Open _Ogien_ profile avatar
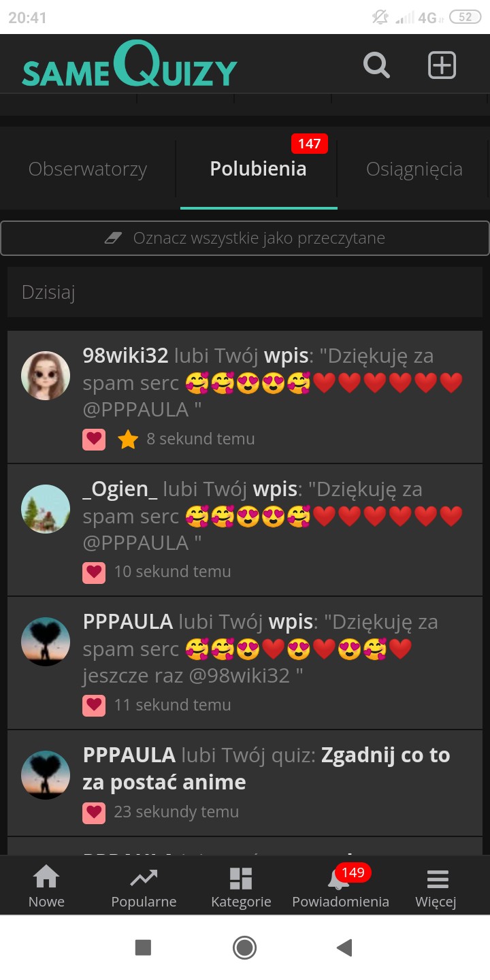The image size is (490, 980). click(x=46, y=509)
